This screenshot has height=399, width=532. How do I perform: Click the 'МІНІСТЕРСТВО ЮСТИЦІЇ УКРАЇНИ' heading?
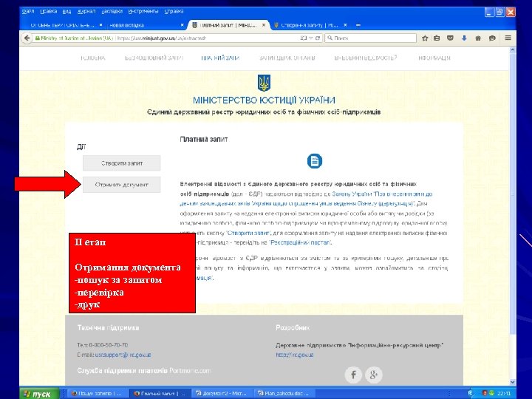click(x=264, y=100)
